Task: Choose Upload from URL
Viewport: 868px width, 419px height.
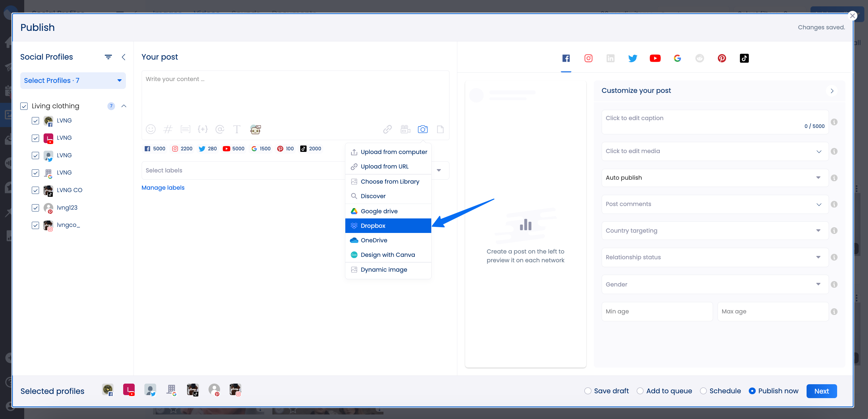Action: tap(388, 166)
